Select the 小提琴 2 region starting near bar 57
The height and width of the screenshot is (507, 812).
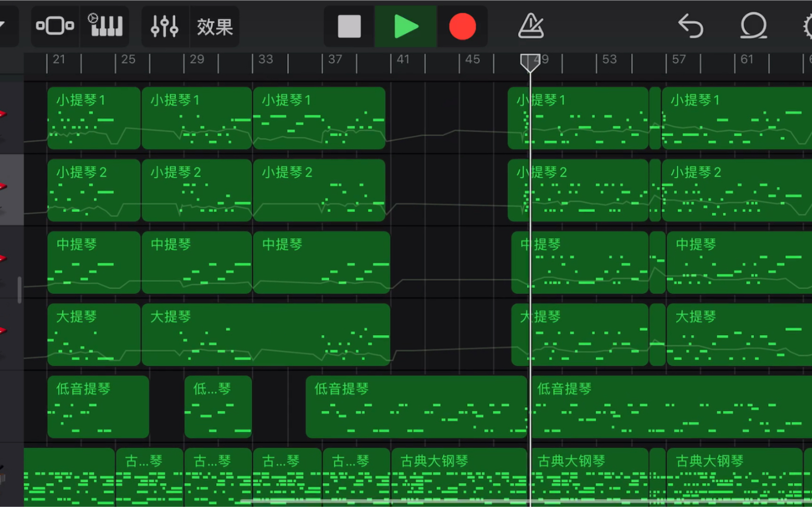tap(737, 190)
